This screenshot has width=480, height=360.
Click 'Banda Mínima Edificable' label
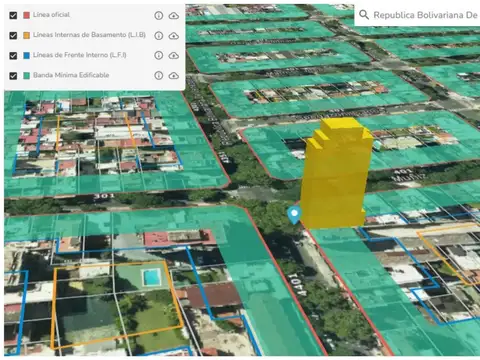pos(71,75)
